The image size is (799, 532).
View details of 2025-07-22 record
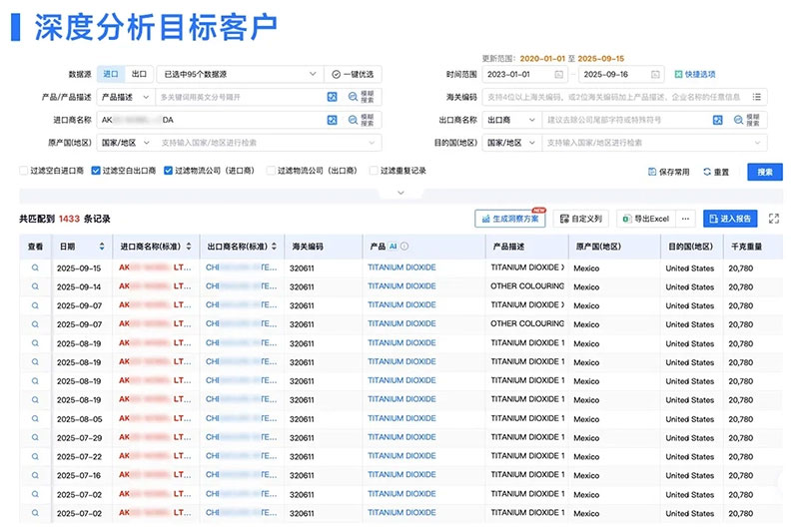(x=35, y=456)
